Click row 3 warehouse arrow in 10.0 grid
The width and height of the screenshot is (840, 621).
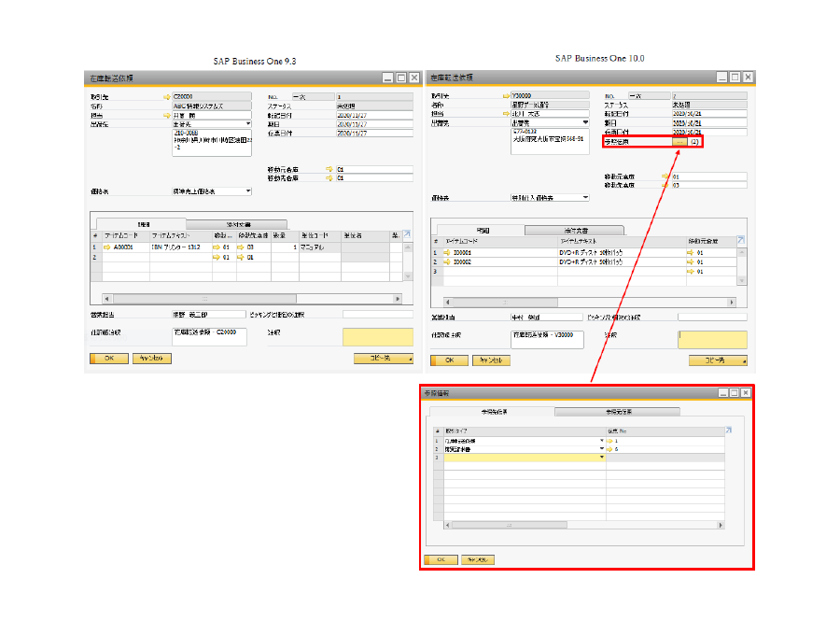[690, 272]
